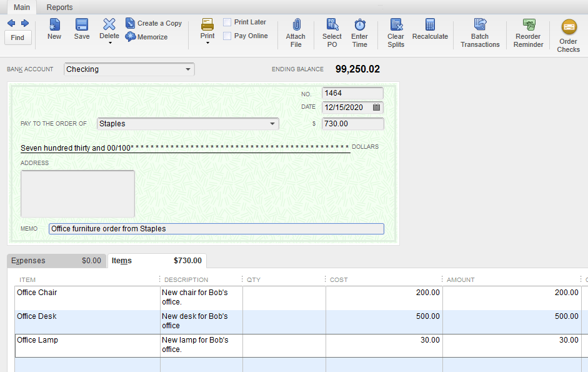This screenshot has width=588, height=372.
Task: Open Order Checks
Action: tap(569, 28)
